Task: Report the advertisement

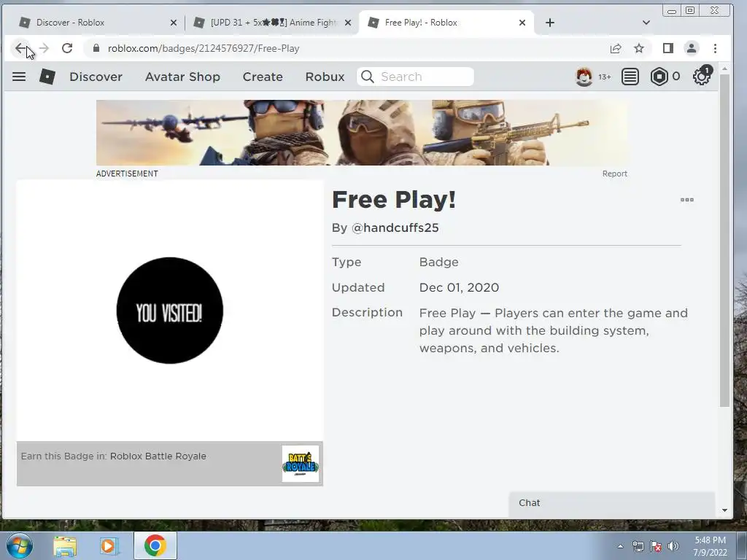Action: click(614, 174)
